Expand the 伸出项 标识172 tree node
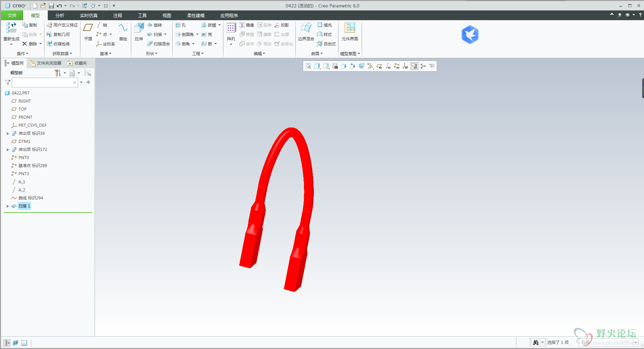 (x=8, y=150)
